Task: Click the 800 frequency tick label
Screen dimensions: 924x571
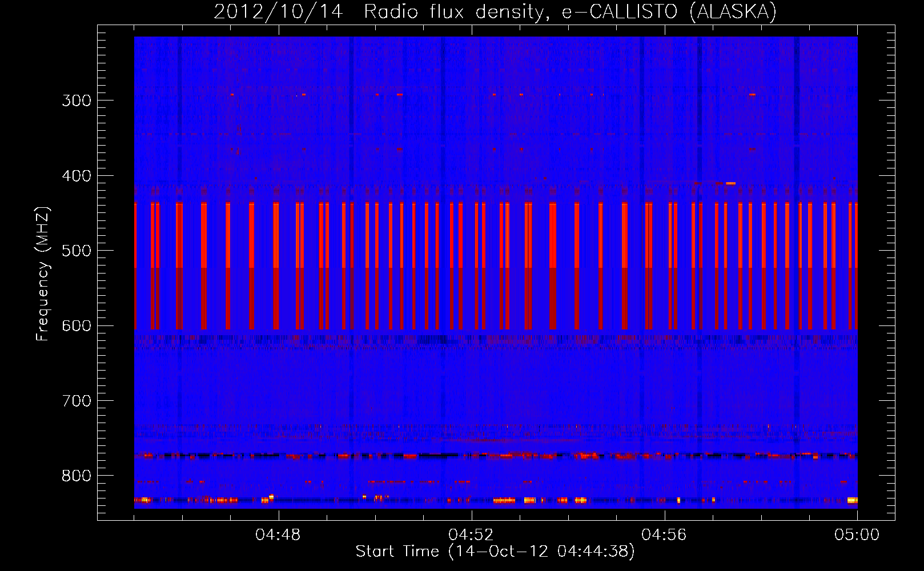Action: pos(77,476)
